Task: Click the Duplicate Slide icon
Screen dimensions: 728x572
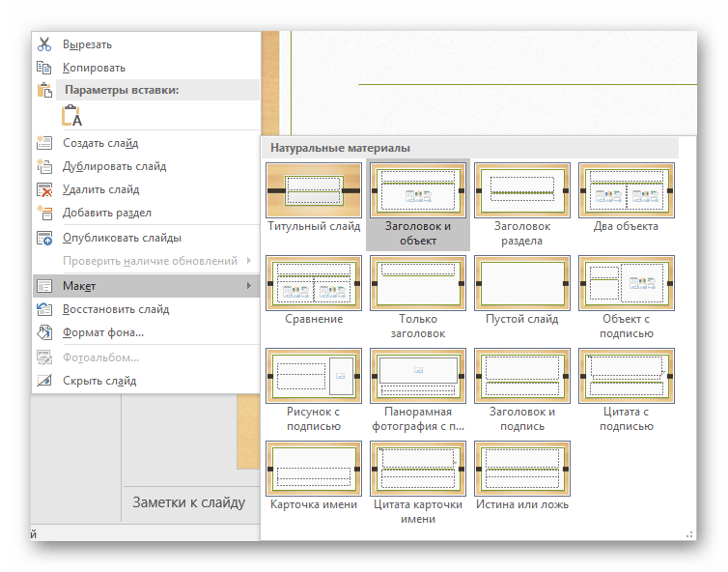Action: click(44, 166)
